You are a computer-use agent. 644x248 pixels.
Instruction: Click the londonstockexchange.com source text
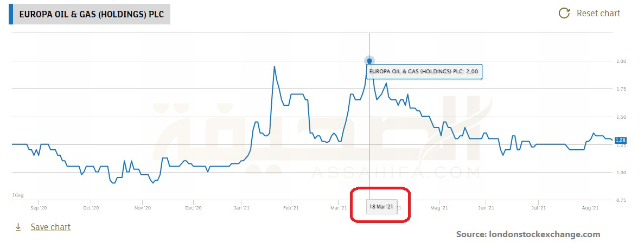click(x=528, y=234)
